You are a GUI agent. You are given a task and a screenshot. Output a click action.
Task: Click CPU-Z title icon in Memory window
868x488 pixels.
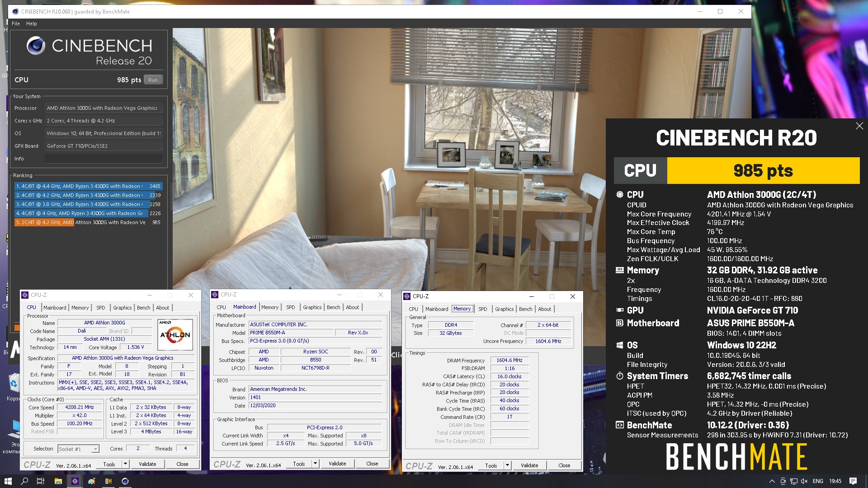point(407,296)
